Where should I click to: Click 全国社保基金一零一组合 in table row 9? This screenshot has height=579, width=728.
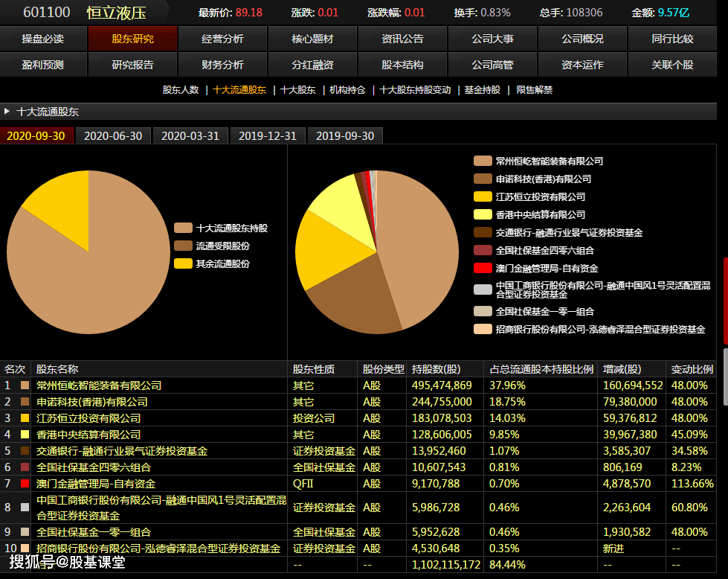(93, 532)
